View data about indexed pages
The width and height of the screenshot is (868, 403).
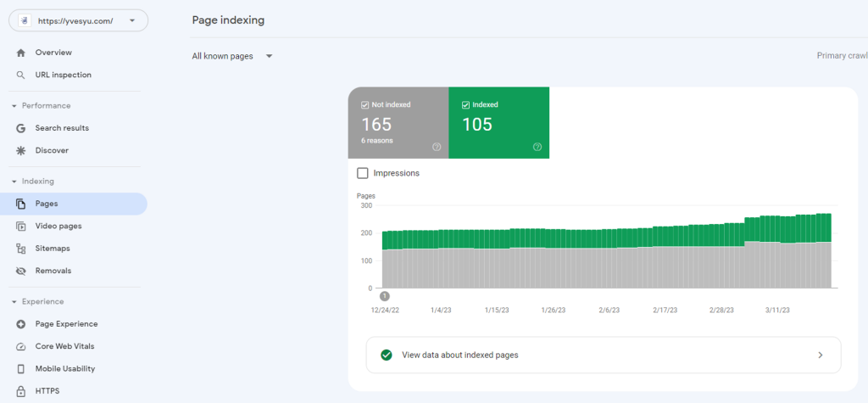pos(604,355)
